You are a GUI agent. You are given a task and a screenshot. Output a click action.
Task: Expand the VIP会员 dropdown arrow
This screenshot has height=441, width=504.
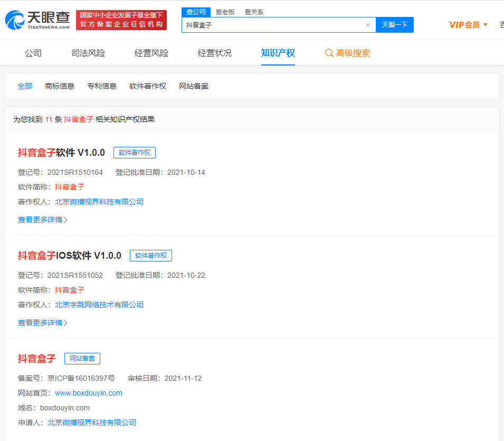[486, 24]
